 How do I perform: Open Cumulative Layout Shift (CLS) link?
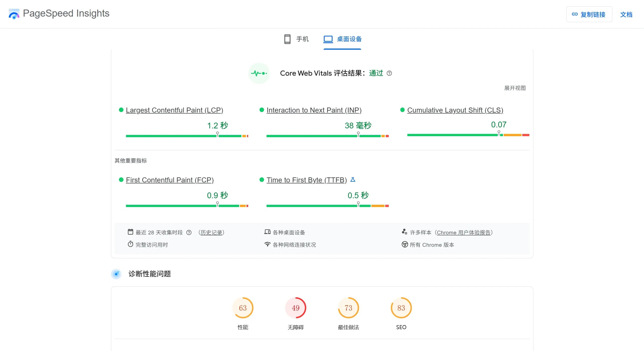(455, 110)
